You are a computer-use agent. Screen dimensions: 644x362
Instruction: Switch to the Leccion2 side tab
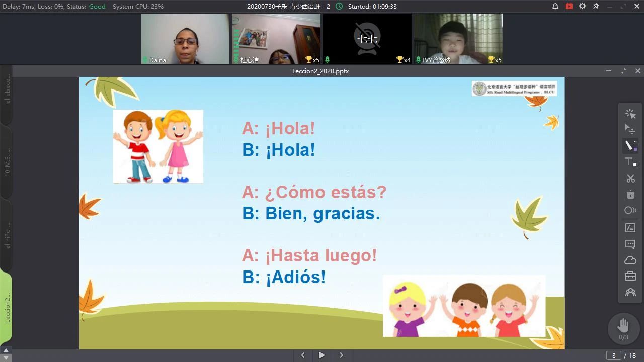7,308
